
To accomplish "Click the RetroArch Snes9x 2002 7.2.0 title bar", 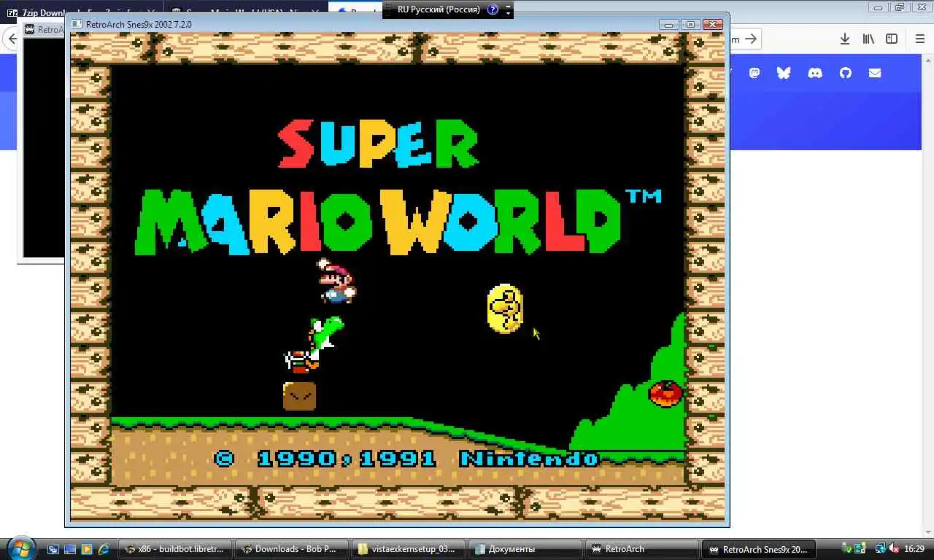I will (365, 24).
